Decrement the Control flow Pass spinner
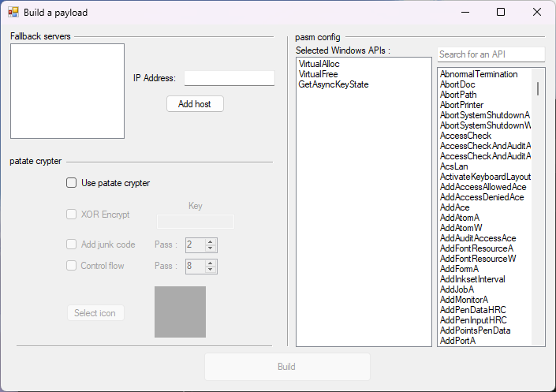The image size is (556, 392). (211, 270)
